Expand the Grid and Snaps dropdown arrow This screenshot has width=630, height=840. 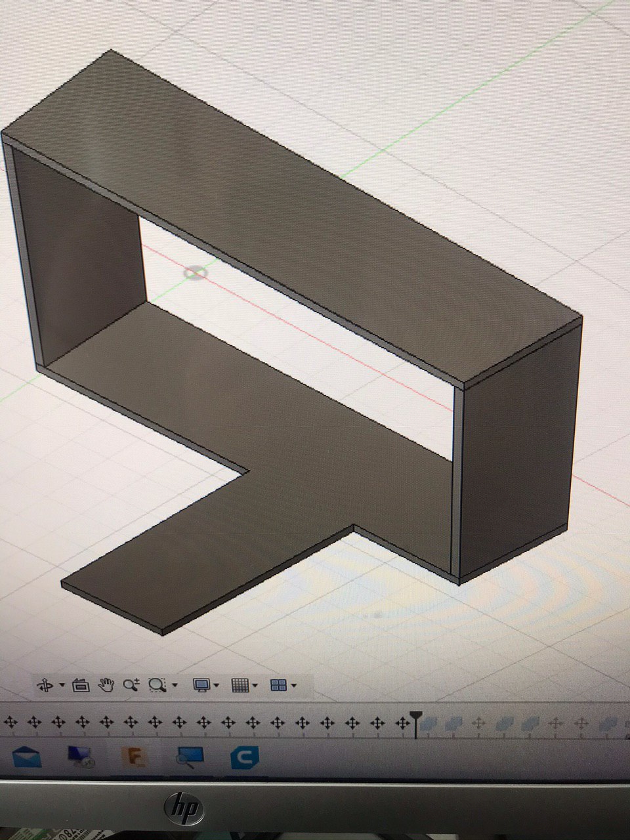[255, 686]
